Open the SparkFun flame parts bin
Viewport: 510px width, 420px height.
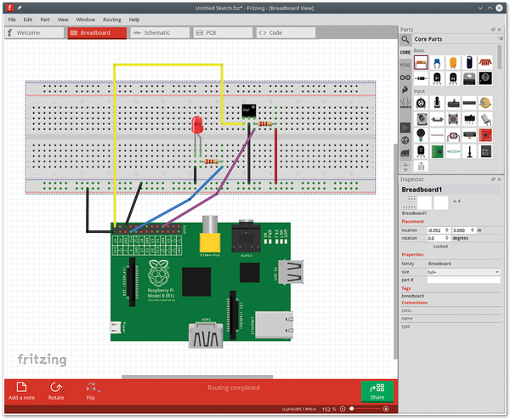pyautogui.click(x=405, y=90)
